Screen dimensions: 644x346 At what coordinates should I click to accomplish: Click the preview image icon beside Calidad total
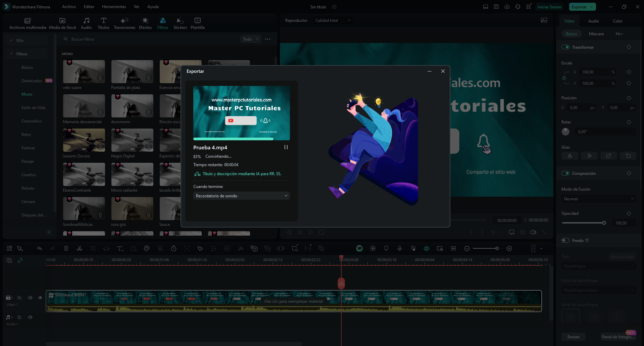tap(544, 20)
